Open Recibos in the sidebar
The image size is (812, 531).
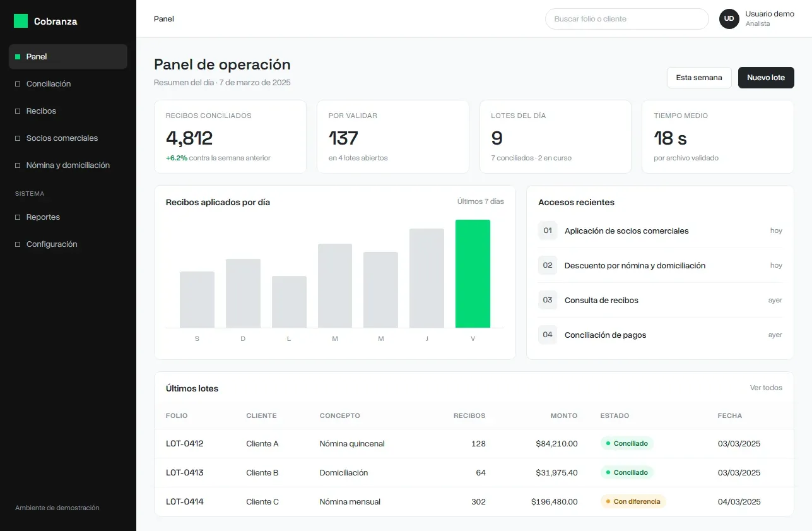(x=68, y=110)
